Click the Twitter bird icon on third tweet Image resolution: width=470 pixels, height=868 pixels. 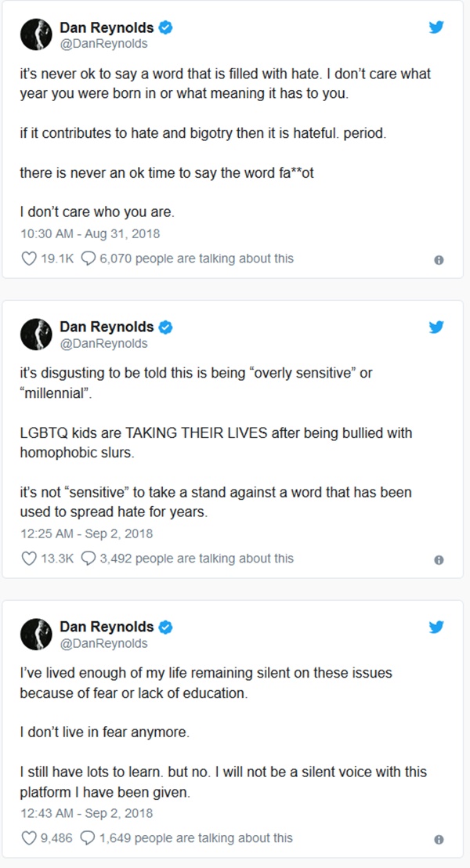(436, 627)
